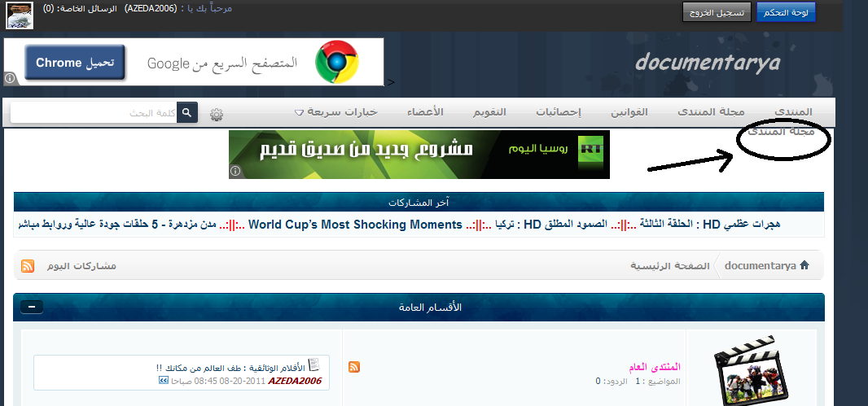Open the المنتدى menu item
The height and width of the screenshot is (406, 868).
click(793, 112)
